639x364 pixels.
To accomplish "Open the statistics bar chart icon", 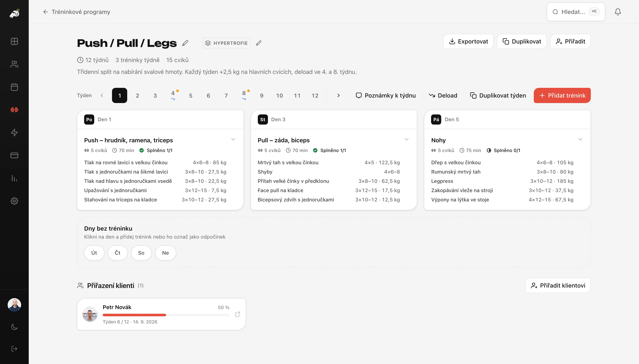I will tap(14, 178).
